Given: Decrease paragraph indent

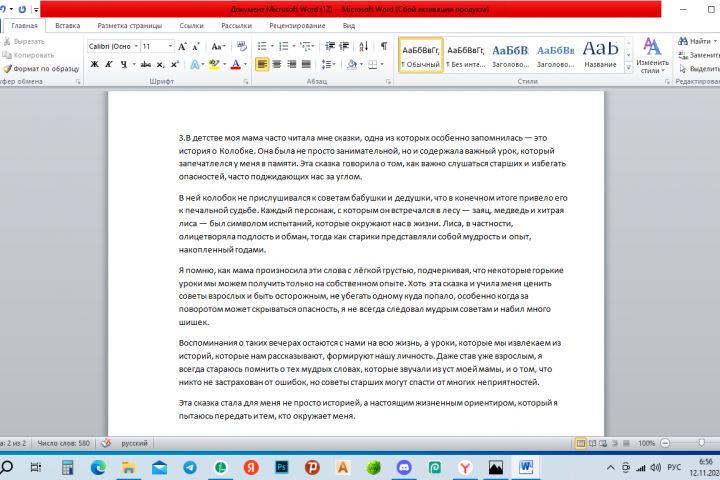Looking at the screenshot, I should (330, 46).
